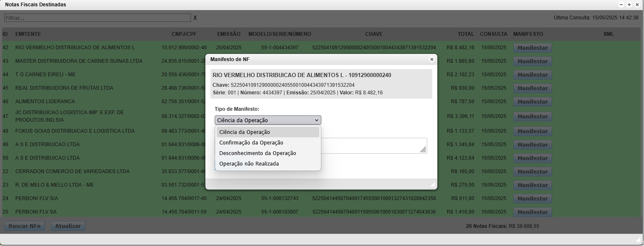Minimize the Notas Fiscais Destinadas window
This screenshot has width=644, height=246.
621,5
